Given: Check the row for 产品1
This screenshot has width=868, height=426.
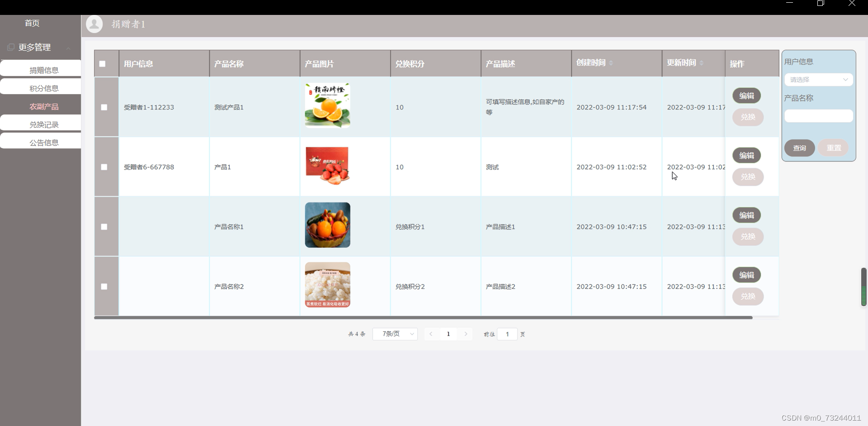Looking at the screenshot, I should point(104,167).
